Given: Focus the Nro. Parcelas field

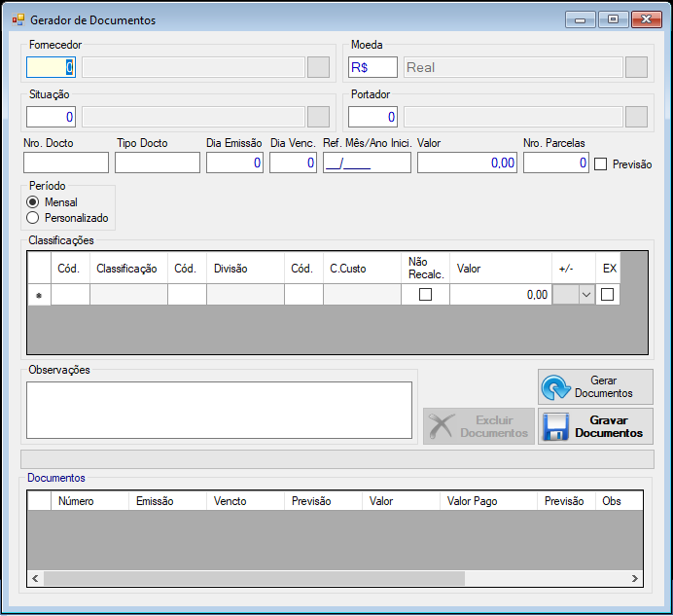Looking at the screenshot, I should (x=556, y=163).
